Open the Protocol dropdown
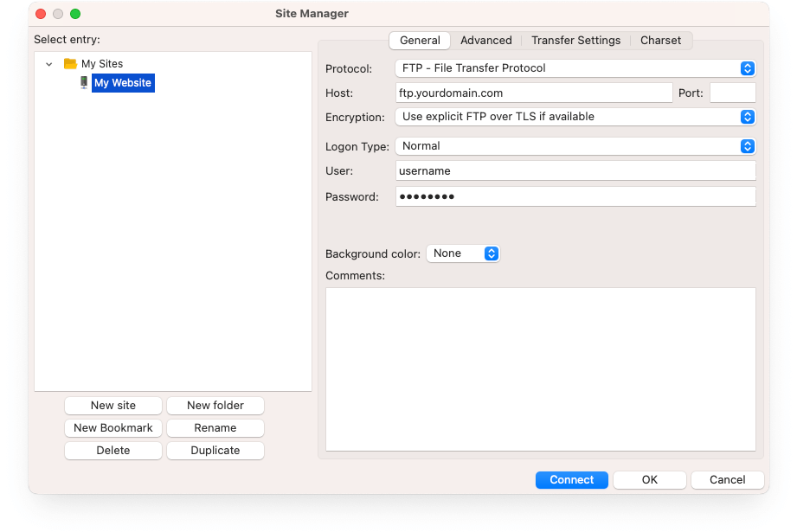The image size is (797, 532). (746, 67)
